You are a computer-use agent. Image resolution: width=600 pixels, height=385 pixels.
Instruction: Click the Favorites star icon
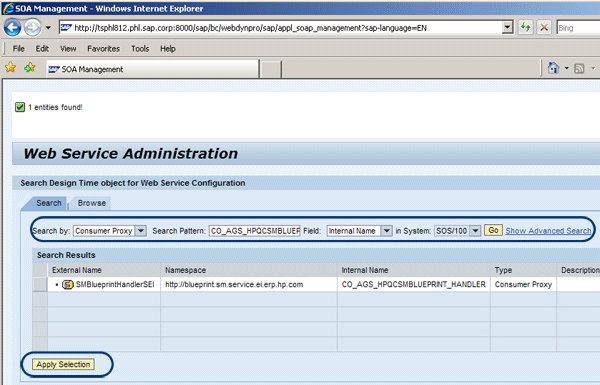tap(10, 68)
